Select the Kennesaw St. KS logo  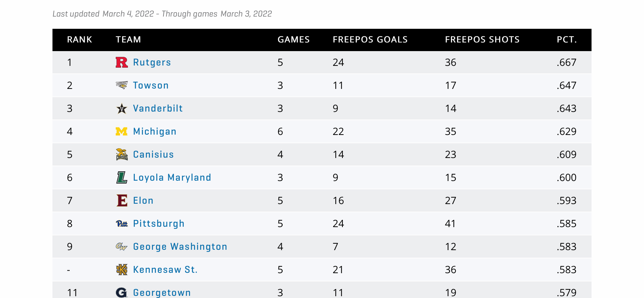[121, 270]
